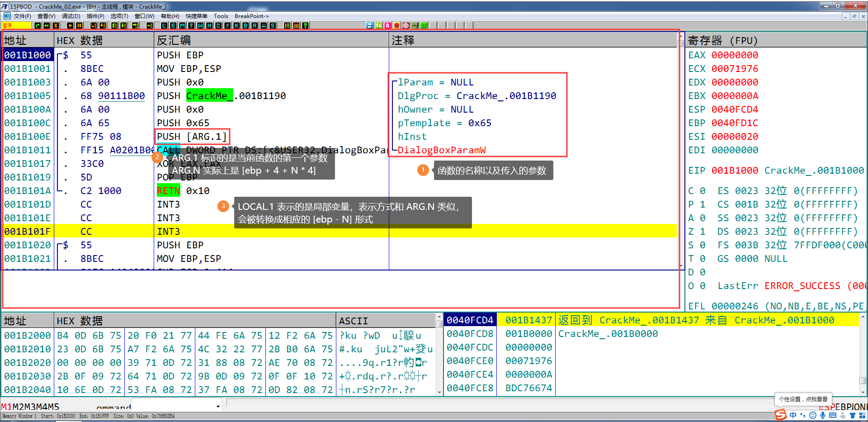Viewport: 868px width, 422px height.
Task: Click the rewind toolbar icon
Action: 47,25
